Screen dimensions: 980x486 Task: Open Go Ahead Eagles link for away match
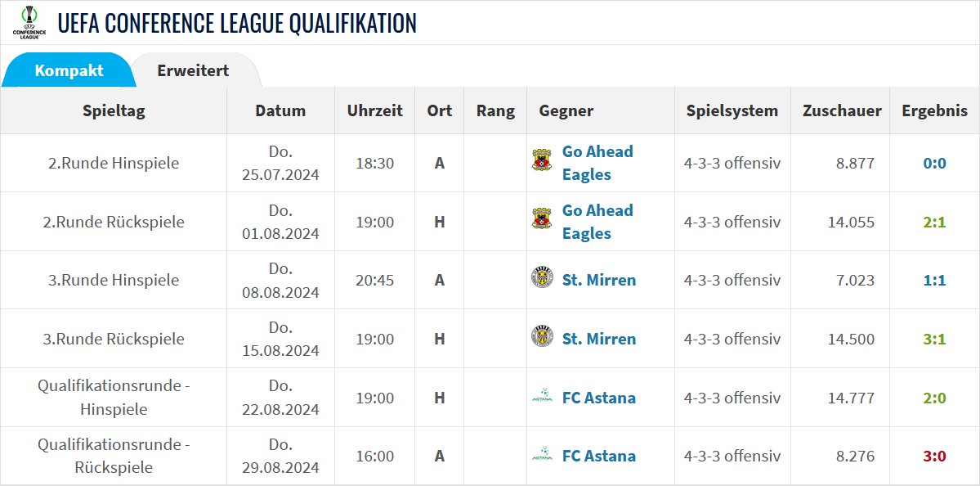(597, 163)
